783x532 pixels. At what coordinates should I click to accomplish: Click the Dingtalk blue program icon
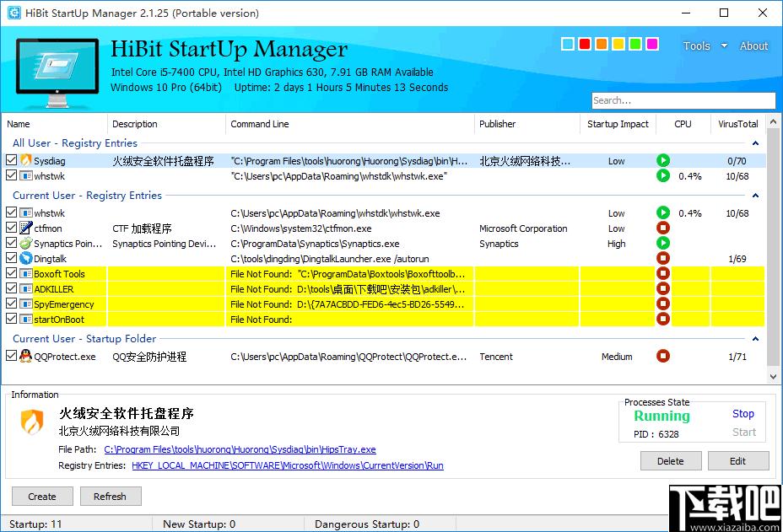[26, 259]
